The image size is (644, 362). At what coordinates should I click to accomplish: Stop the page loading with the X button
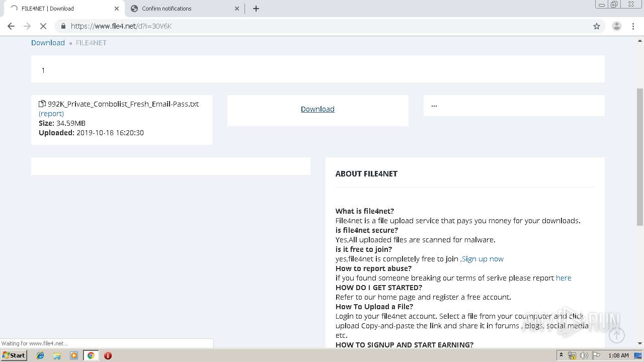(x=43, y=26)
